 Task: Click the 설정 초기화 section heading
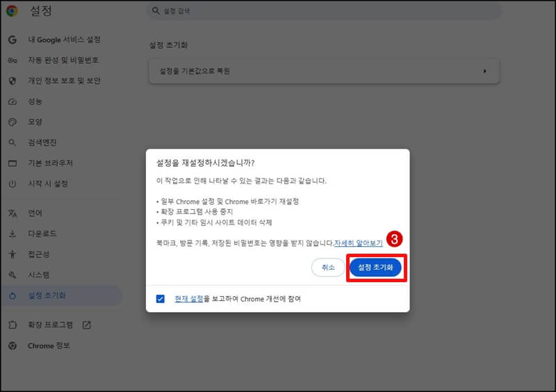(x=168, y=45)
